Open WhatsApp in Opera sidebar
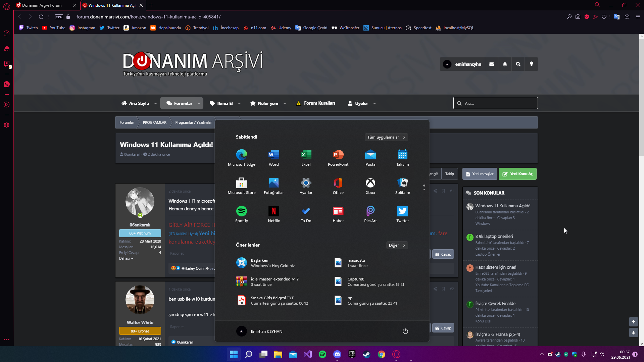Image resolution: width=644 pixels, height=362 pixels. point(7,84)
